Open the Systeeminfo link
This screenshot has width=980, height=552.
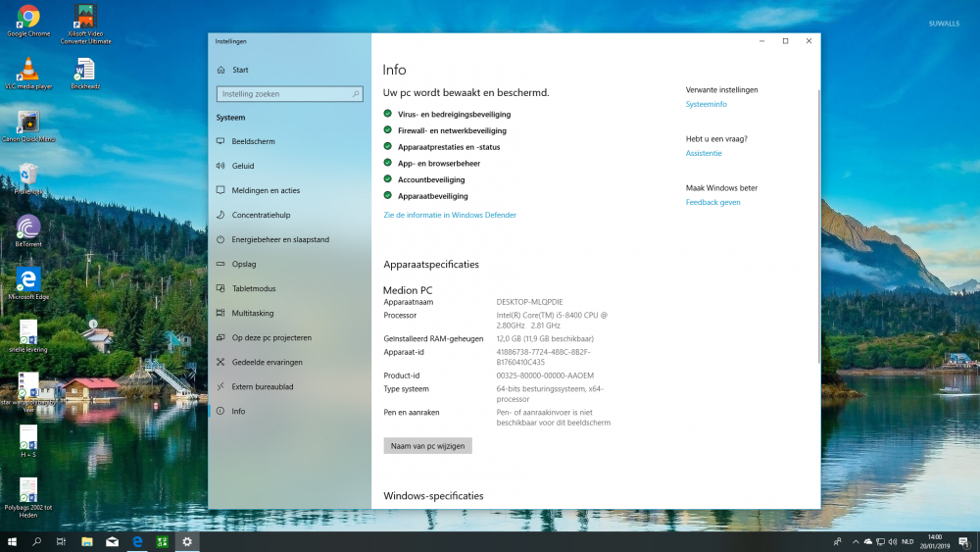point(707,104)
